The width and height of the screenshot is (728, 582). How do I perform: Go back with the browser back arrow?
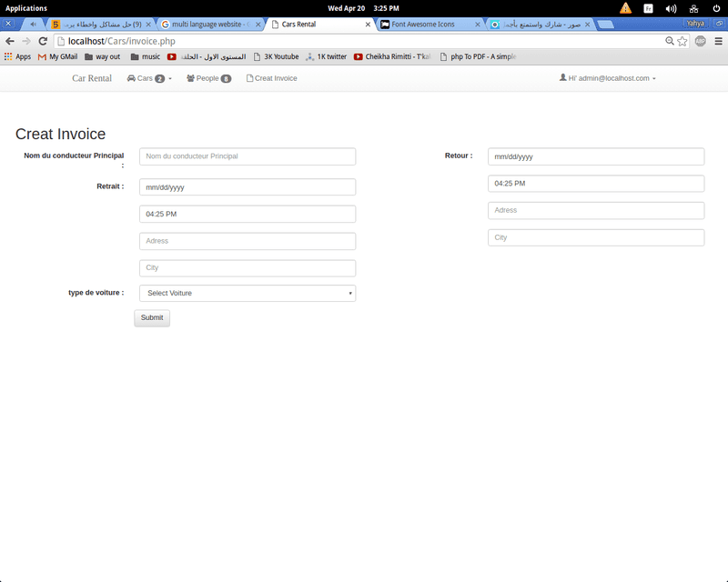point(10,41)
